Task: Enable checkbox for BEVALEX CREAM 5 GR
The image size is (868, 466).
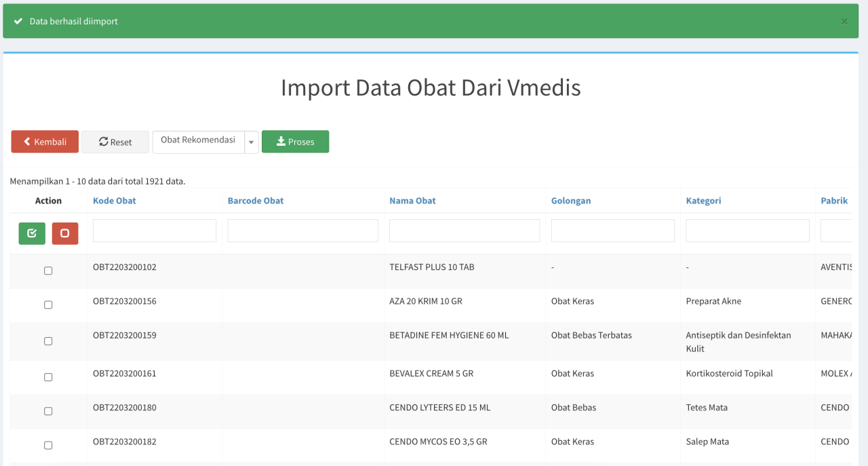Action: coord(48,377)
